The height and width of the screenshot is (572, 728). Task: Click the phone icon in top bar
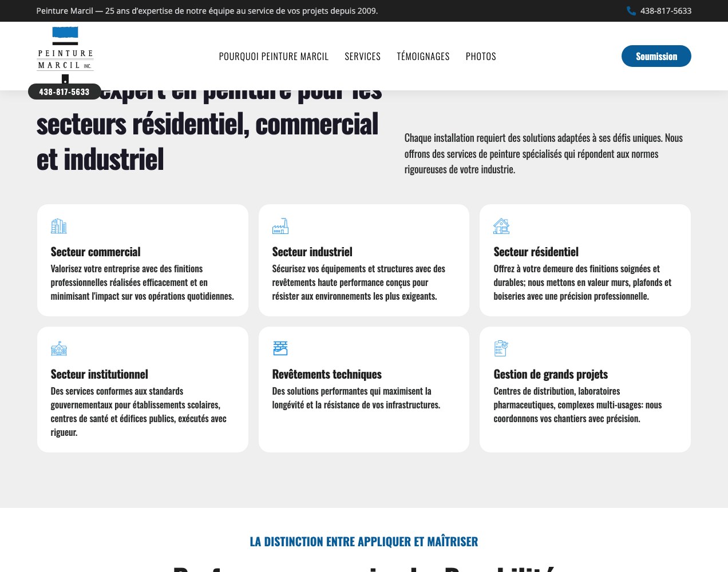[631, 11]
